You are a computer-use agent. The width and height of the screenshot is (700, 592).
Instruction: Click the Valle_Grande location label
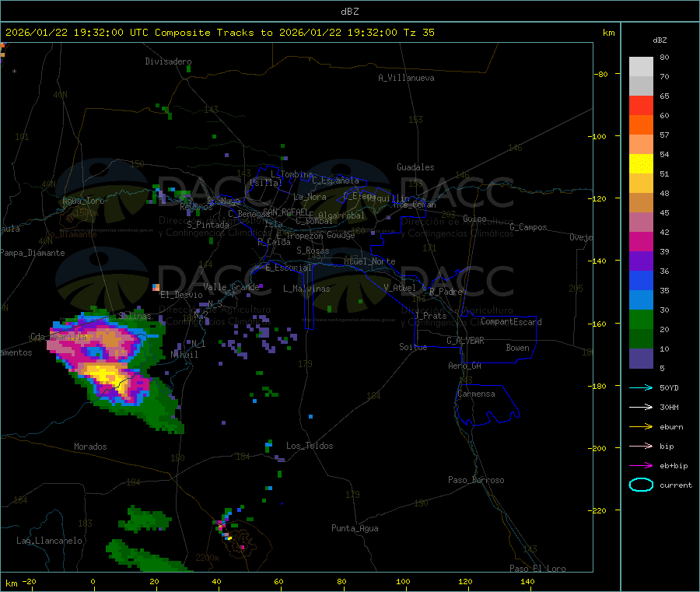pyautogui.click(x=231, y=287)
